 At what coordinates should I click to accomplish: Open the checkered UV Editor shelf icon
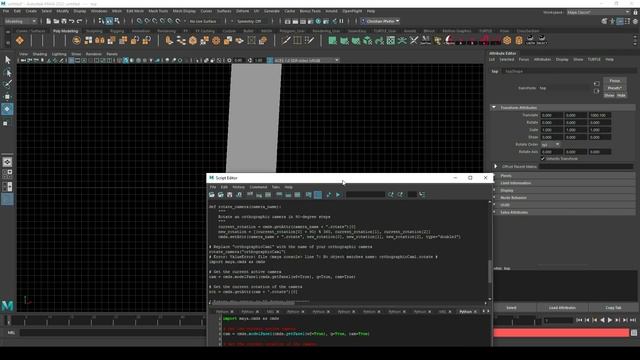pyautogui.click(x=391, y=40)
